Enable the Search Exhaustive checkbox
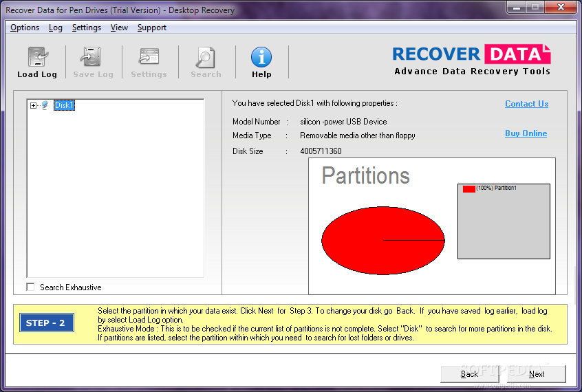The height and width of the screenshot is (392, 582). tap(30, 287)
